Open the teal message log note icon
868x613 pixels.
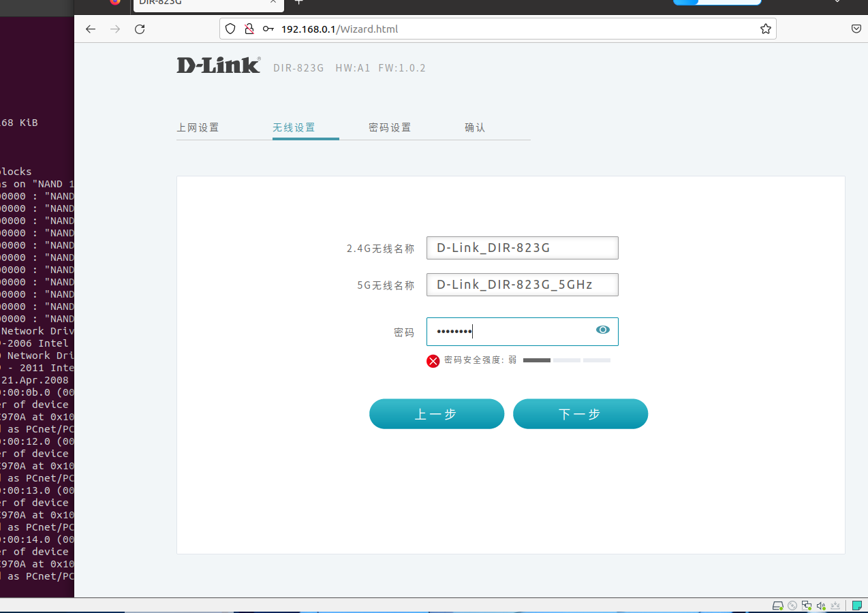coord(856,606)
